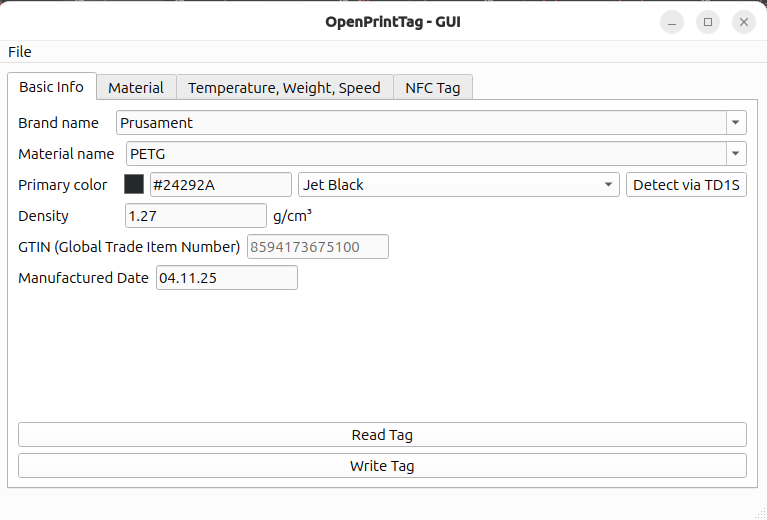Edit the Manufactured Date field
Image resolution: width=767 pixels, height=520 pixels.
[227, 278]
